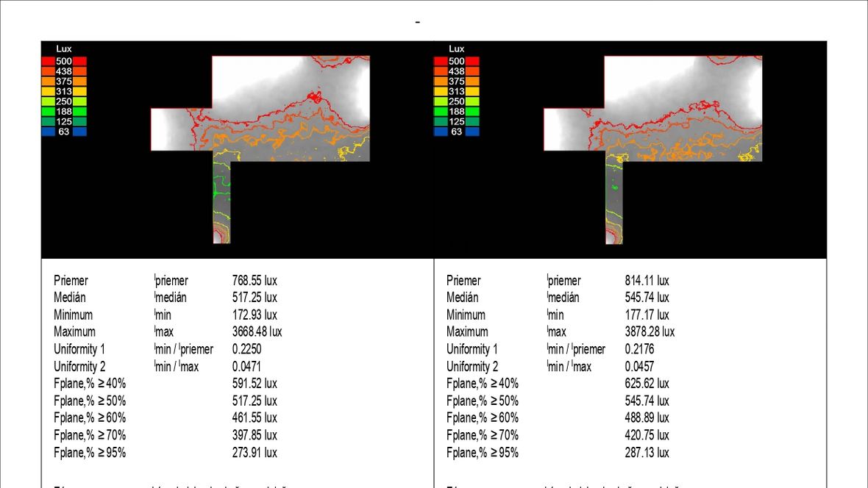Click the right Maximum value 3878.28 lux

(650, 332)
